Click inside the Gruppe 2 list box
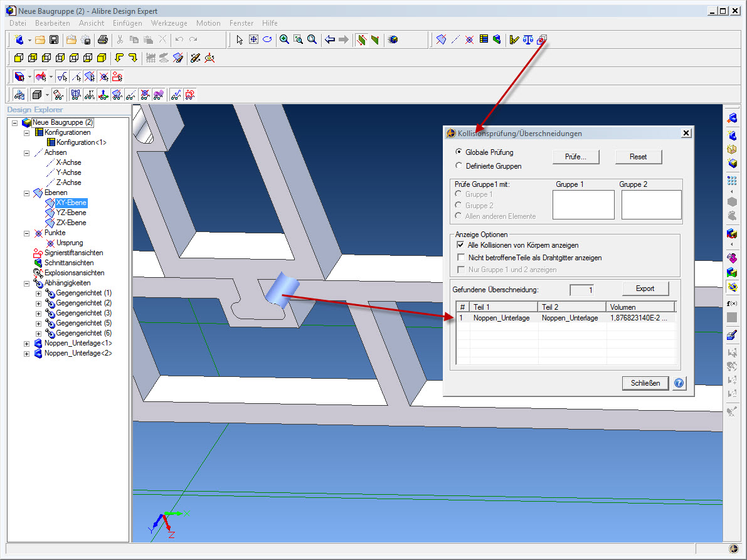Screen dimensions: 747x560 pos(651,205)
